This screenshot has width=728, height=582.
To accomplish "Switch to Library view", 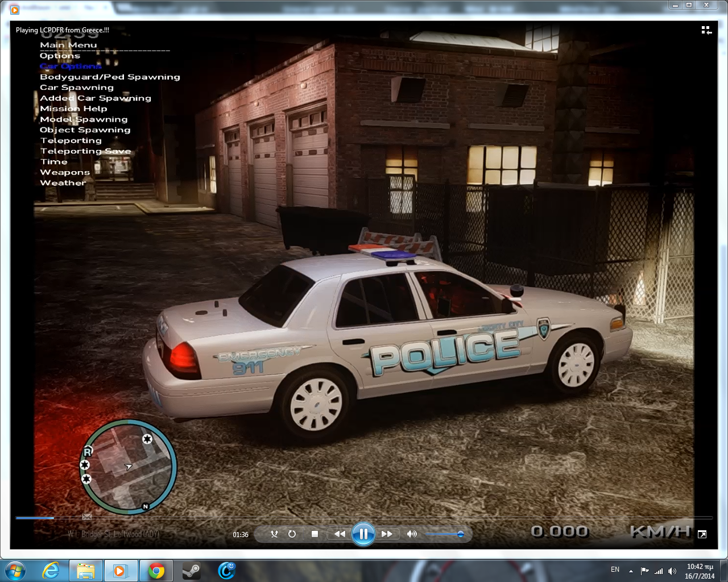I will click(706, 30).
